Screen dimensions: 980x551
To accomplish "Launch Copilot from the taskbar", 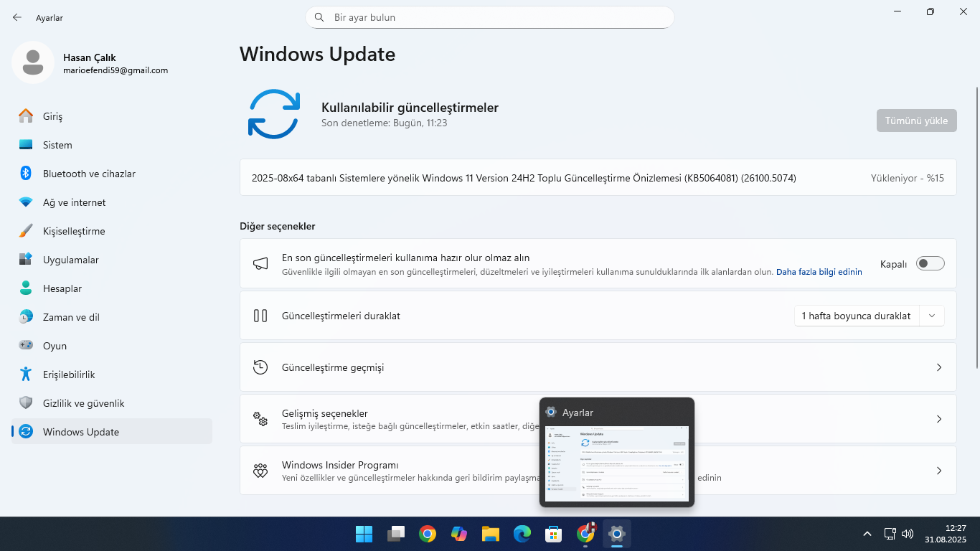I will (459, 534).
